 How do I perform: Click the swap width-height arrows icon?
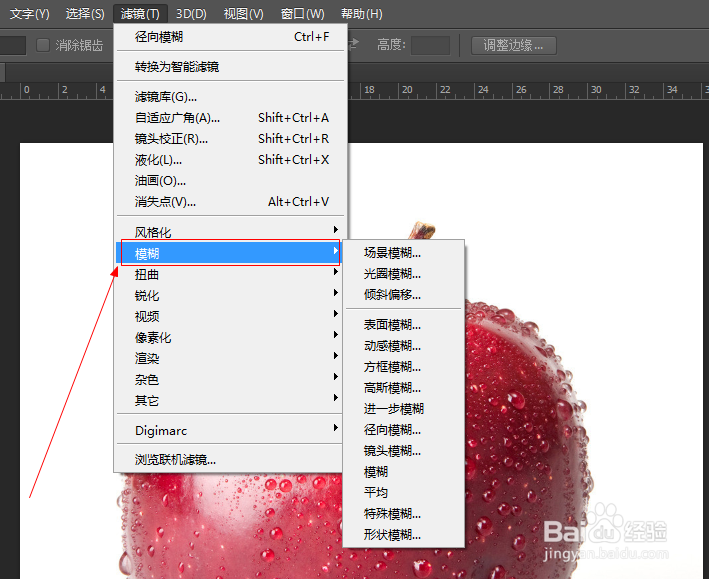[354, 44]
